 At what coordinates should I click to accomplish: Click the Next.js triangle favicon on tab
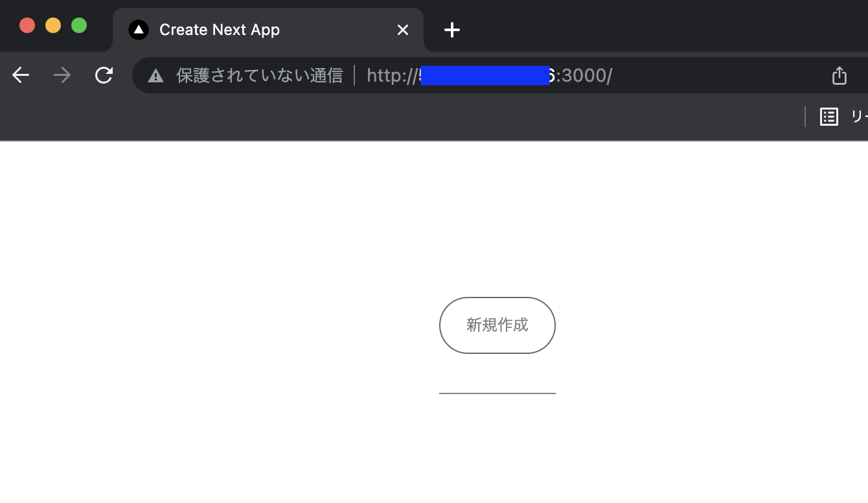[139, 30]
